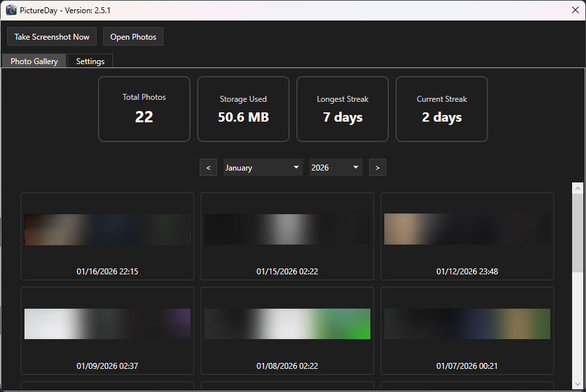The height and width of the screenshot is (392, 586).
Task: Open thumbnail dated 01/09/2026 02:37
Action: coord(107,324)
